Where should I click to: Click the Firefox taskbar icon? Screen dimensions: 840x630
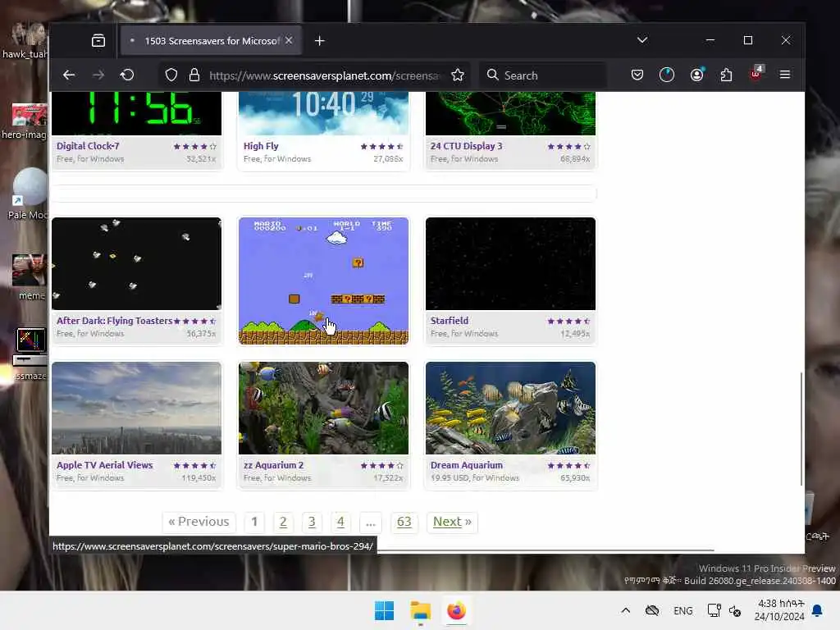tap(456, 610)
